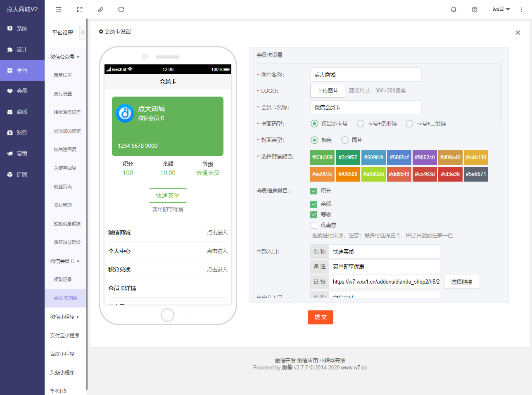Select 卡号+条形码 card type radio
532x395 pixels.
[x=361, y=123]
